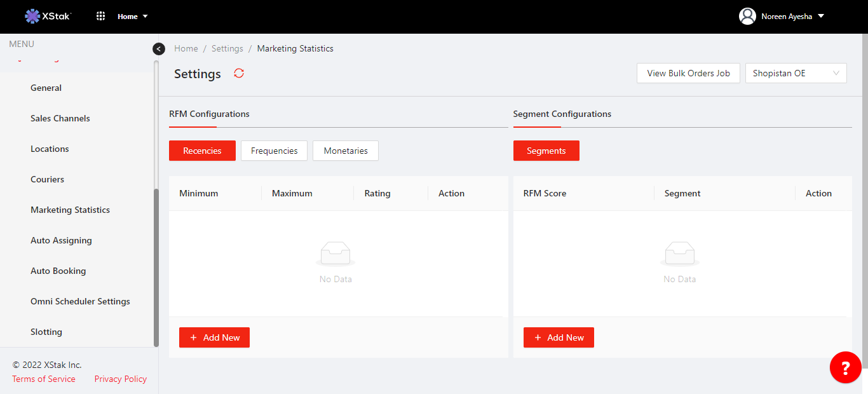The width and height of the screenshot is (868, 394).
Task: Expand the Home dropdown in header
Action: (132, 17)
